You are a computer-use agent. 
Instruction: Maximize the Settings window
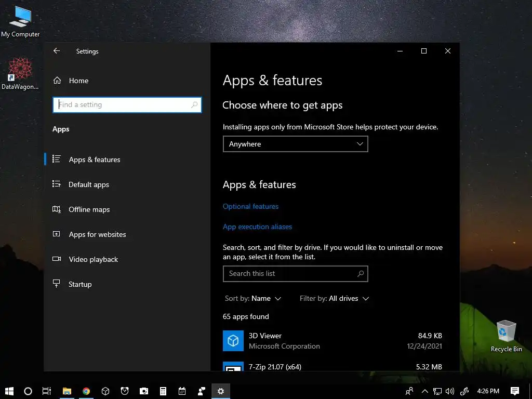(424, 51)
